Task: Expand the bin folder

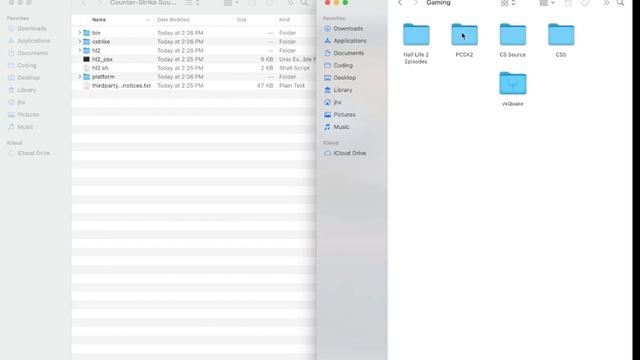Action: click(x=80, y=32)
